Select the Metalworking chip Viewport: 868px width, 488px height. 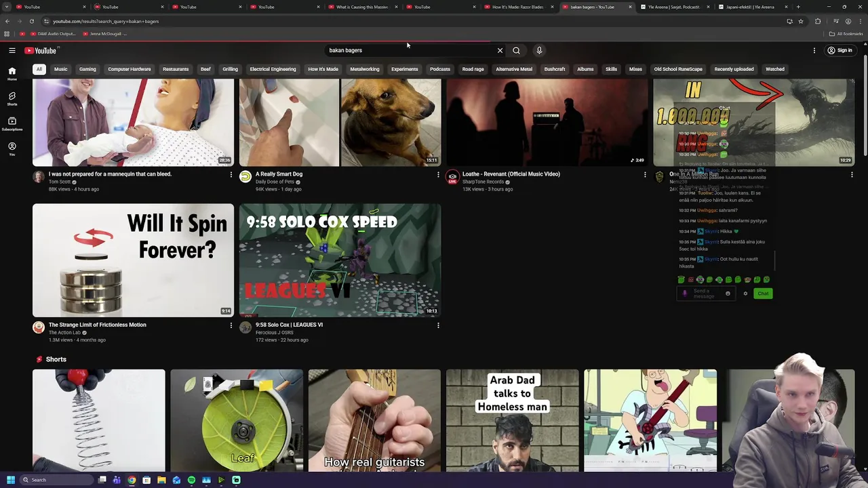pyautogui.click(x=365, y=69)
